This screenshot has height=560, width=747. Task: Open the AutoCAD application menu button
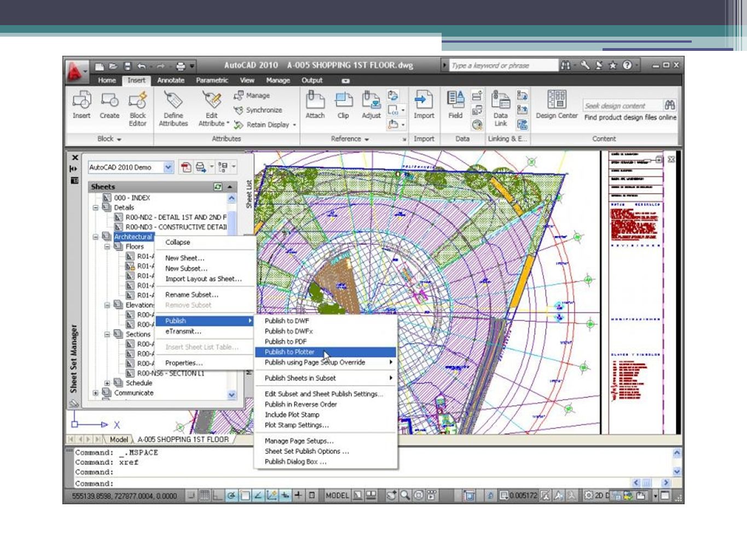pos(76,71)
